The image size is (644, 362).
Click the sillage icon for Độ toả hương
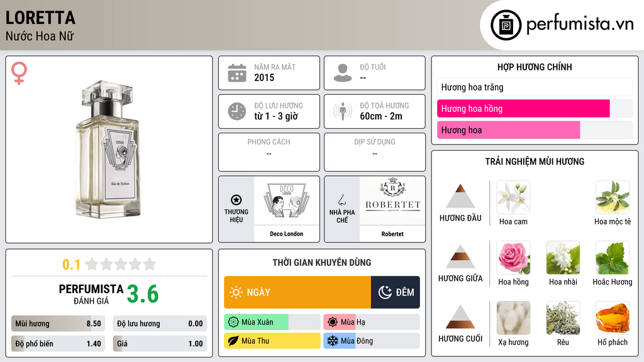(x=343, y=111)
